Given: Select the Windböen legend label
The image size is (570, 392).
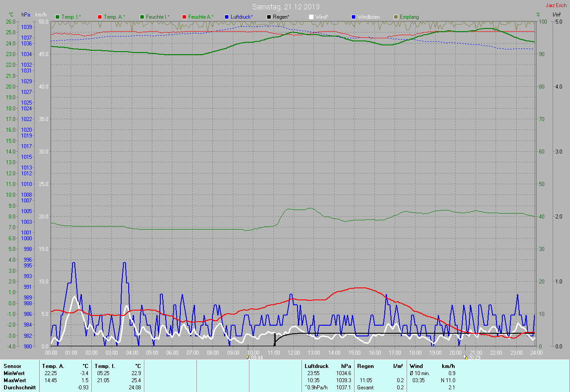Looking at the screenshot, I should [x=369, y=17].
